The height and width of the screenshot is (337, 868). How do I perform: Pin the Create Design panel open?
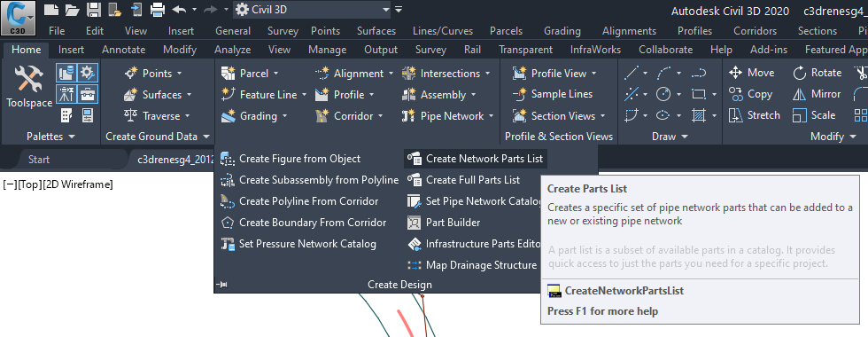pos(222,285)
